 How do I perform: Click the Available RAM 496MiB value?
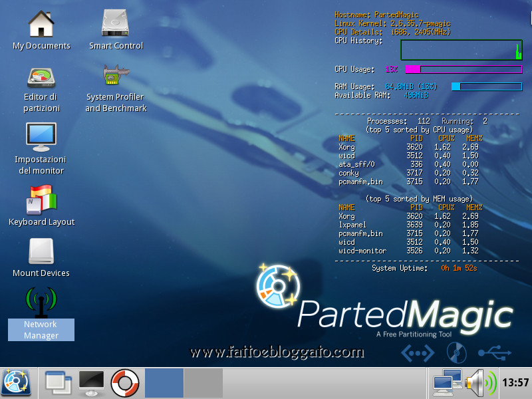click(x=416, y=95)
